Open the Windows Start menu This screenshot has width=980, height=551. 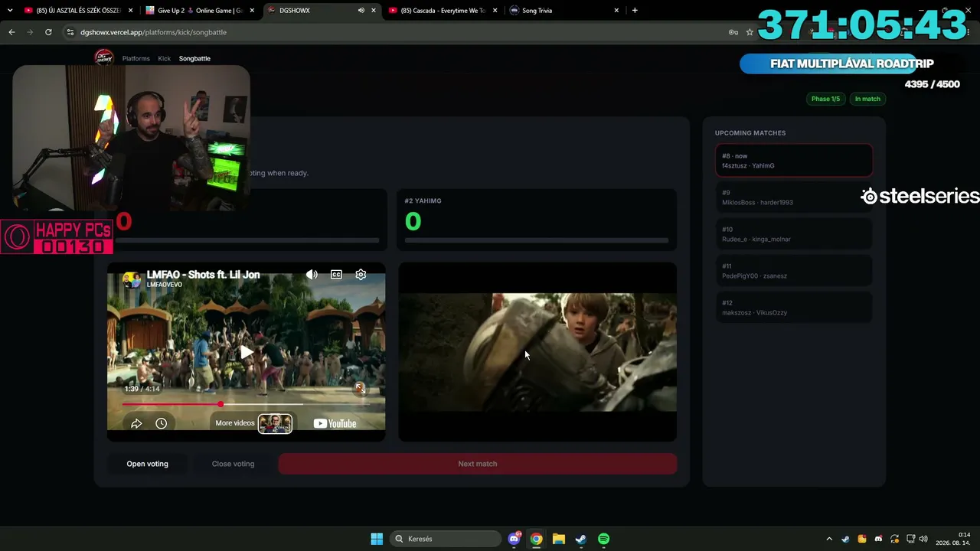377,539
